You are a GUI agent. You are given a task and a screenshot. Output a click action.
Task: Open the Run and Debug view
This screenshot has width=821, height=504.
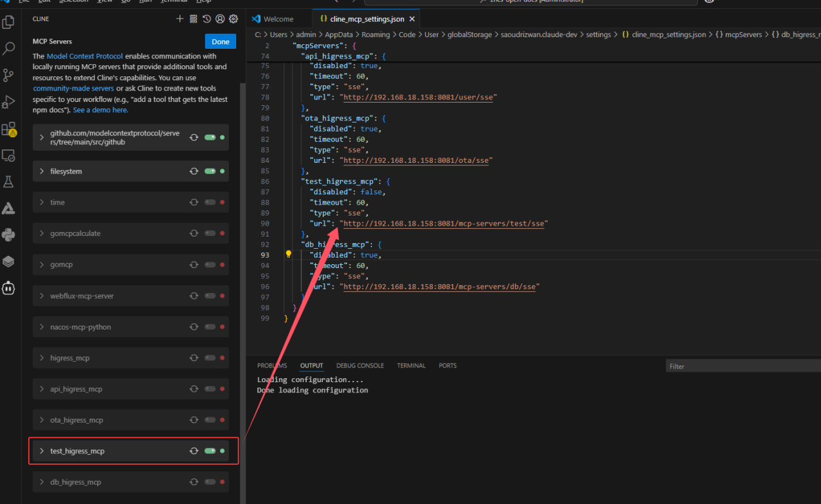tap(9, 102)
